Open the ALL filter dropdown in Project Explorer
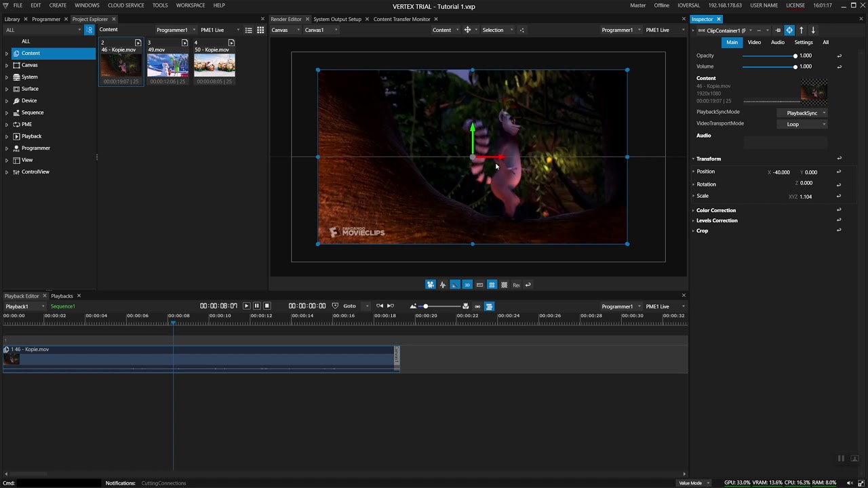Viewport: 868px width, 488px height. coord(42,30)
